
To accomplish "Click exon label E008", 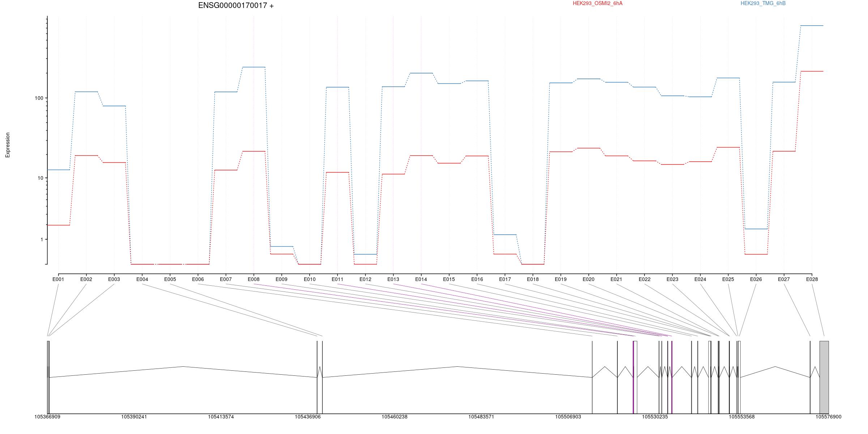I will click(254, 279).
